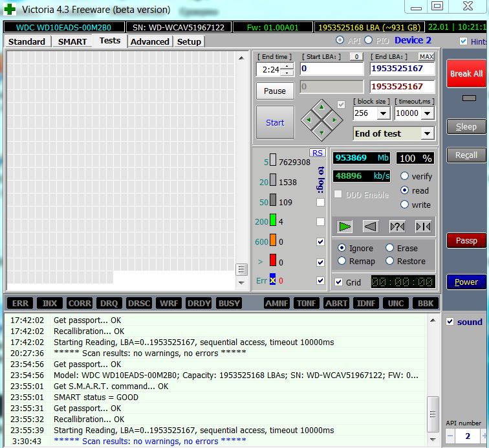Click into the Start LBA field
The height and width of the screenshot is (448, 489).
click(x=331, y=69)
